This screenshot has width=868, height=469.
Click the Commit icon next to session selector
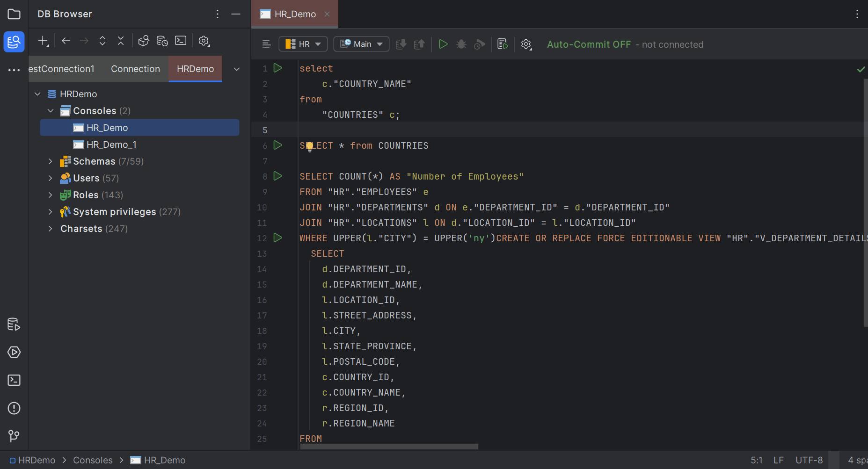coord(401,44)
